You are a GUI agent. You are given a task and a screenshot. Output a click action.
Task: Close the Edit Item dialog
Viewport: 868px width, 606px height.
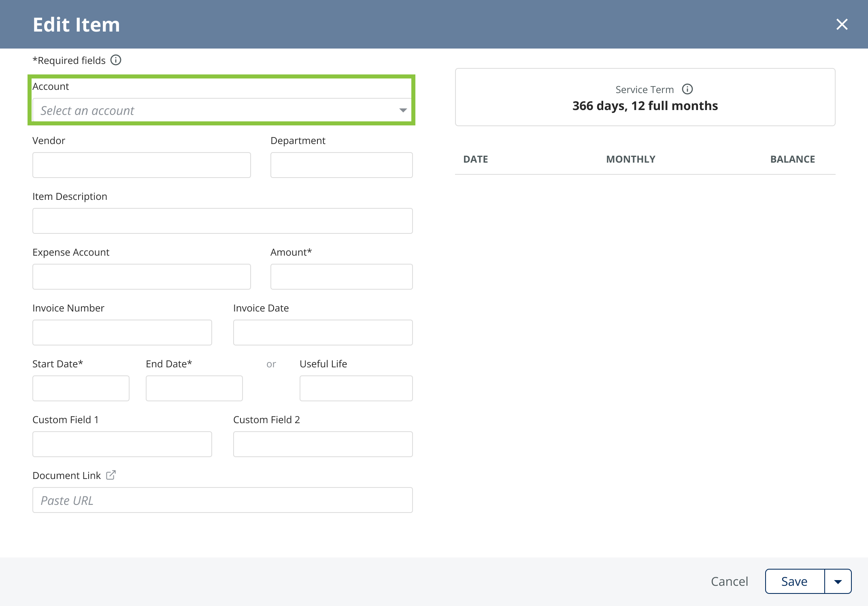point(842,24)
